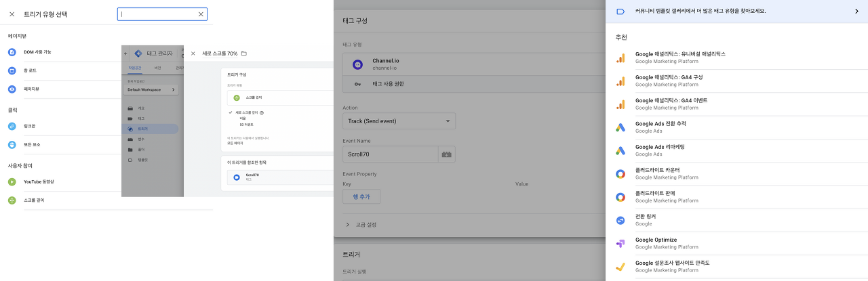868x281 pixels.
Task: Select the 링크만 click trigger icon
Action: pos(12,126)
